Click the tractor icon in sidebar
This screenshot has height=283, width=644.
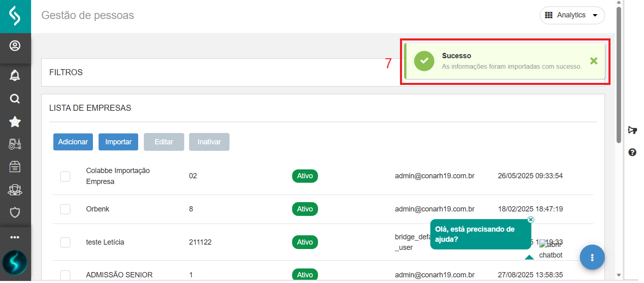15,144
